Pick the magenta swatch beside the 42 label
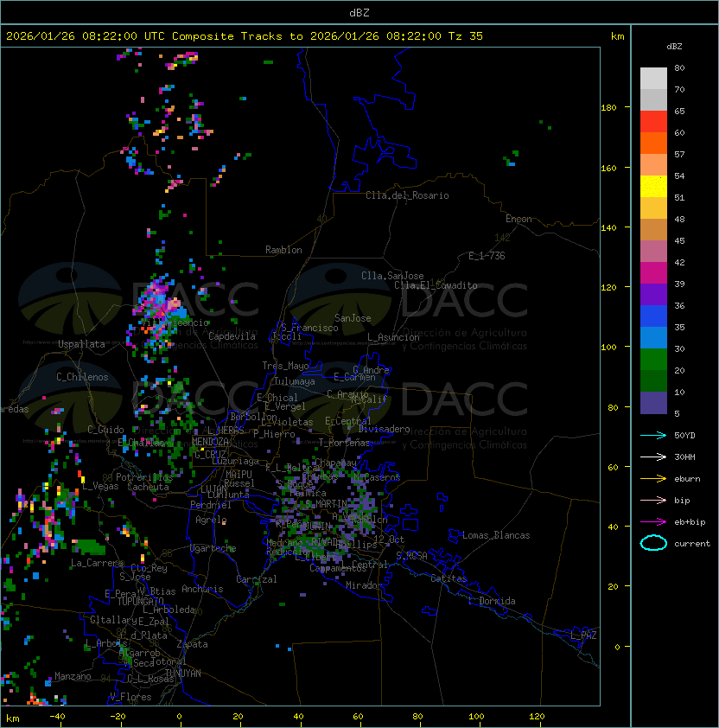This screenshot has height=728, width=719. (x=653, y=272)
